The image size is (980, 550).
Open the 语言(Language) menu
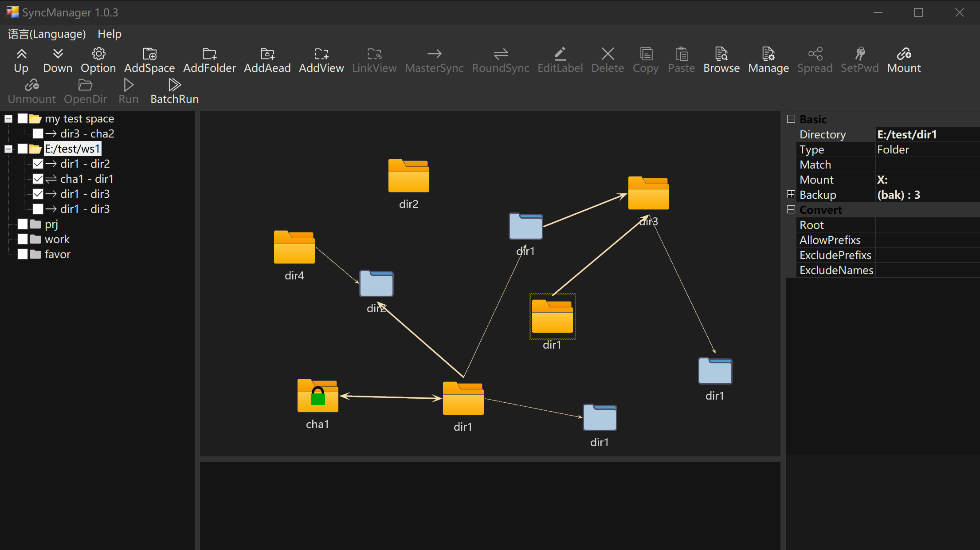pyautogui.click(x=47, y=34)
